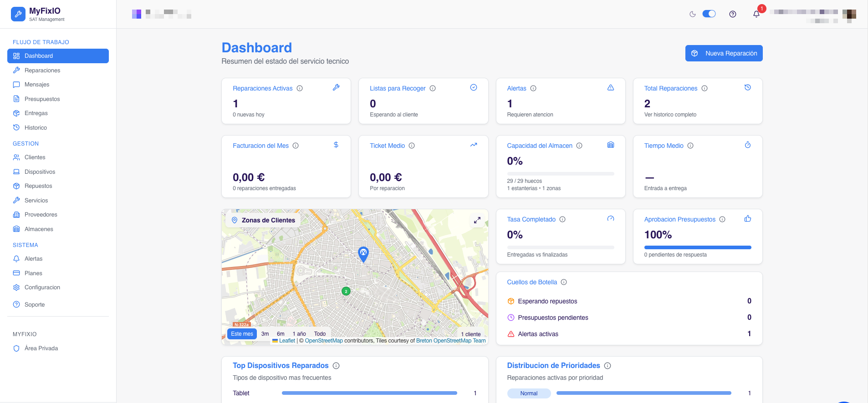Image resolution: width=868 pixels, height=403 pixels.
Task: Select Dashboard in the sidebar
Action: (58, 56)
